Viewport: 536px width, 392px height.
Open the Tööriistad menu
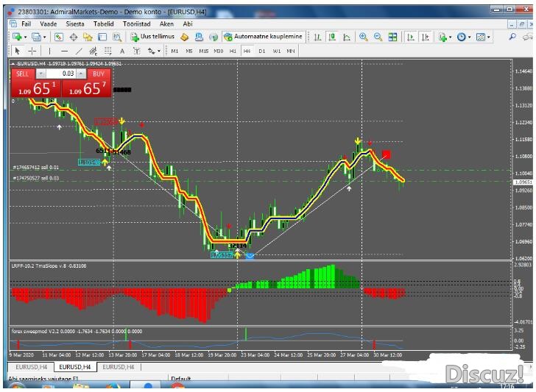pyautogui.click(x=137, y=24)
